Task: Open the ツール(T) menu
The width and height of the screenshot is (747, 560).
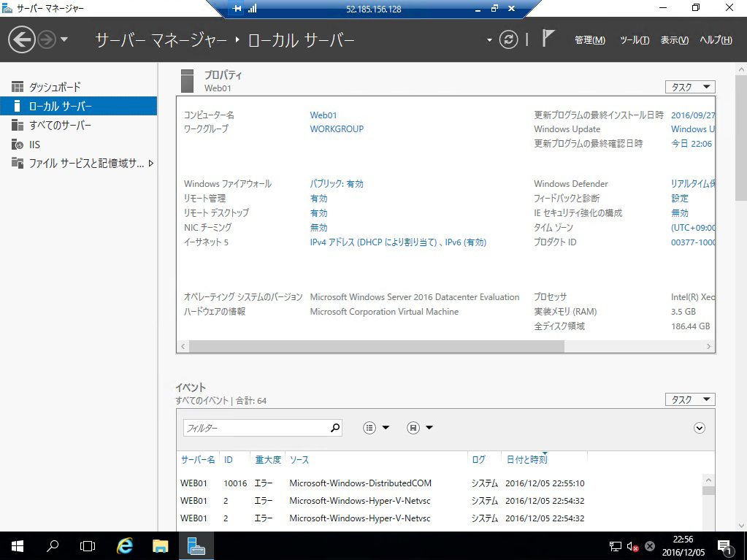Action: 634,40
